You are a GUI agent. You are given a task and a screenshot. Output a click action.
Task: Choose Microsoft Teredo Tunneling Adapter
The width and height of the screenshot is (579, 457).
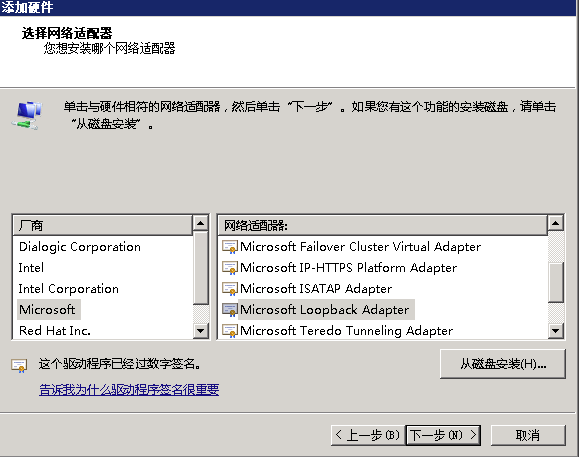tap(347, 331)
